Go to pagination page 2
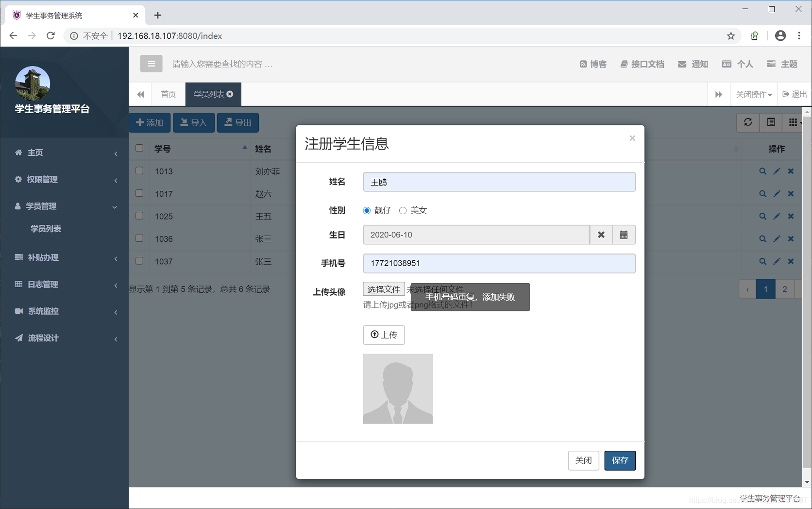The width and height of the screenshot is (812, 509). tap(784, 289)
